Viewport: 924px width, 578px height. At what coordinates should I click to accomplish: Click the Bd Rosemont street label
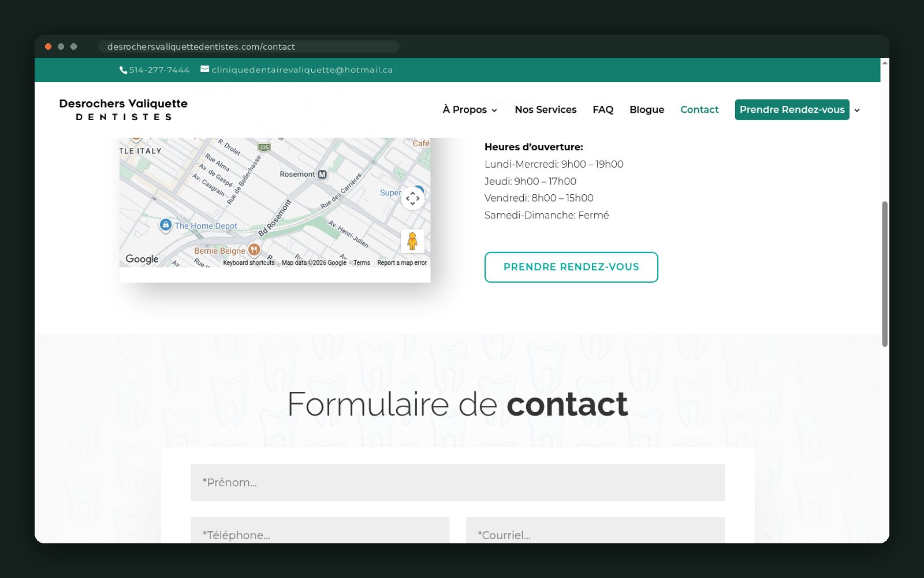click(x=275, y=218)
